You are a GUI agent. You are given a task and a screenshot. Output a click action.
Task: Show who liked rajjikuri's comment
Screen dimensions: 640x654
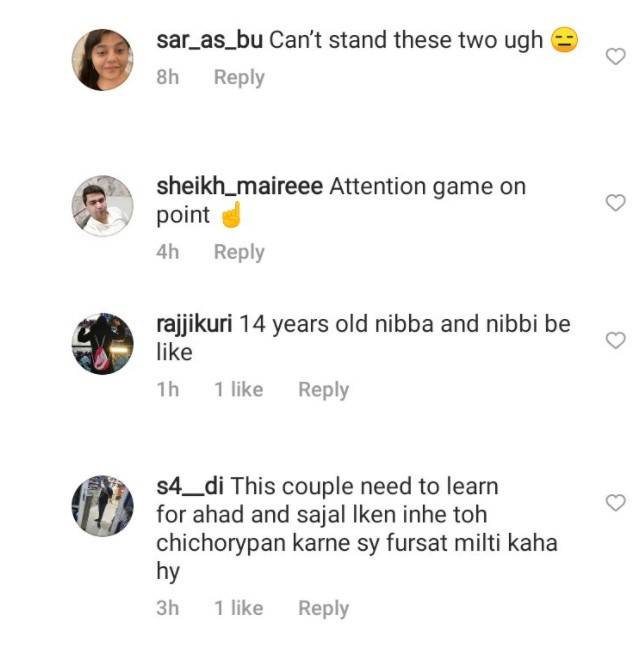(x=239, y=390)
